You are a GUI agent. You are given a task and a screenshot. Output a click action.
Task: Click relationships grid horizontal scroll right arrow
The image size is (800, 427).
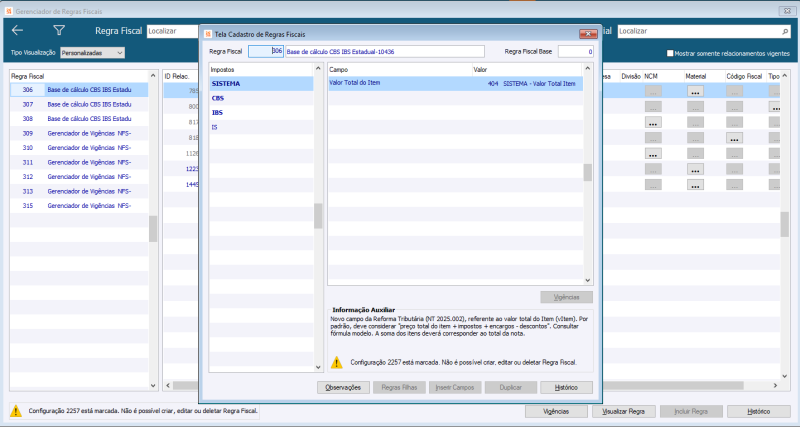[776, 386]
